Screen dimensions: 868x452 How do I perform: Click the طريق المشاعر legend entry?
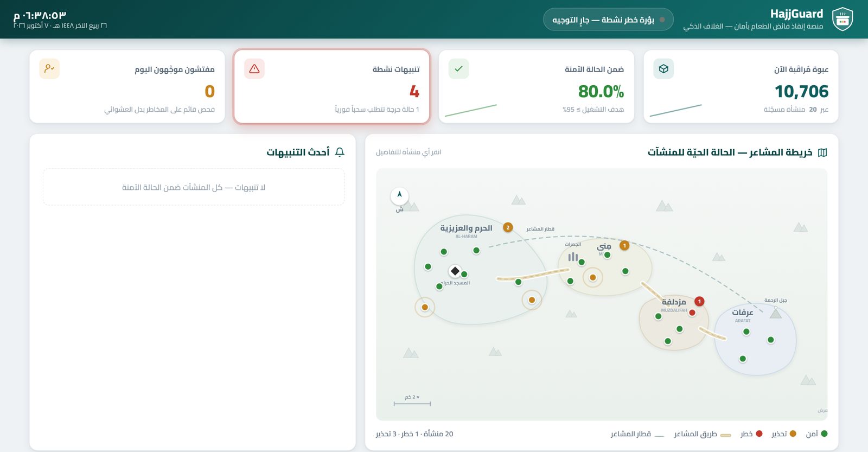703,434
